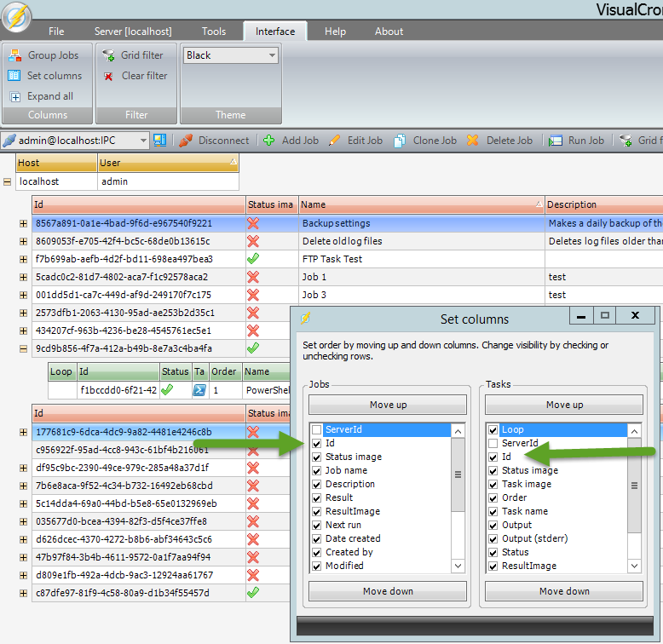The width and height of the screenshot is (663, 644).
Task: Click the Clear filter icon
Action: pyautogui.click(x=108, y=76)
